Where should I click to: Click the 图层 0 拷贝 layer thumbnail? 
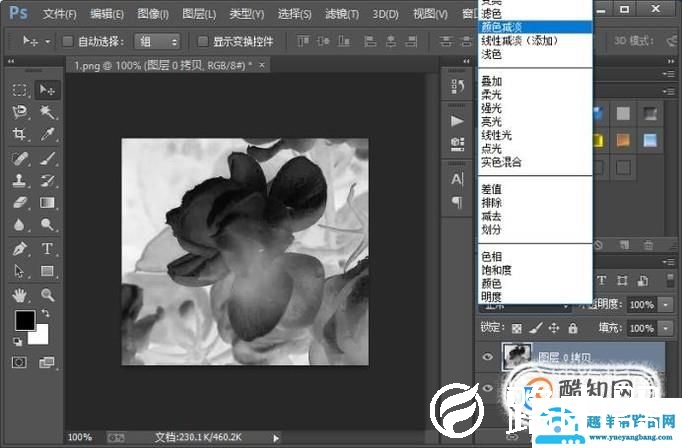pyautogui.click(x=516, y=357)
